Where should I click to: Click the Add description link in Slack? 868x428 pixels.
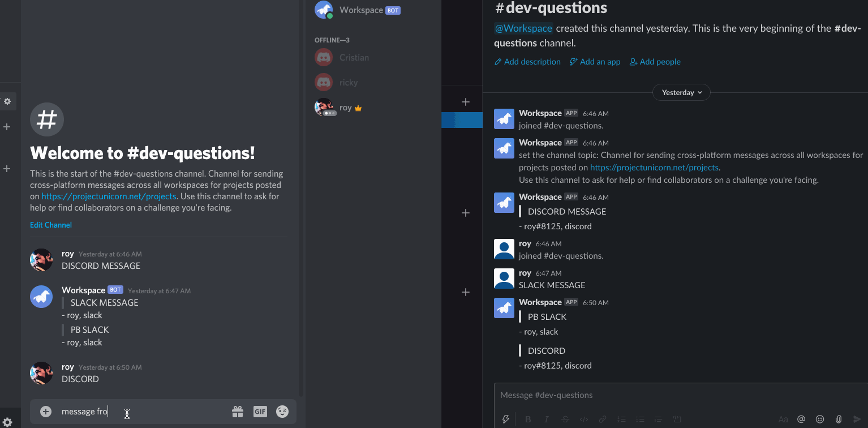(x=527, y=62)
